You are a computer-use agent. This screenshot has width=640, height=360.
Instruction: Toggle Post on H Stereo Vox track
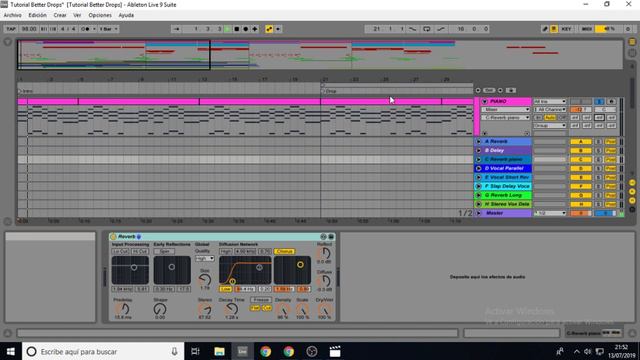[611, 204]
